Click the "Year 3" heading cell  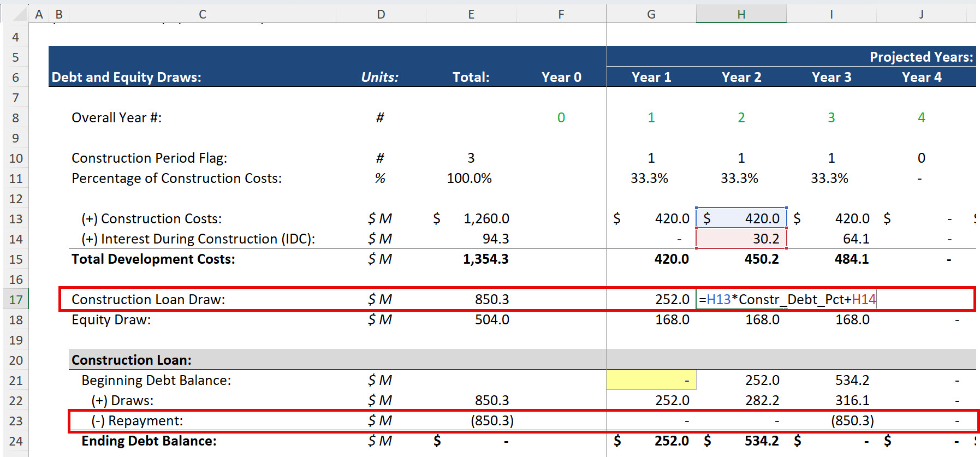click(831, 77)
